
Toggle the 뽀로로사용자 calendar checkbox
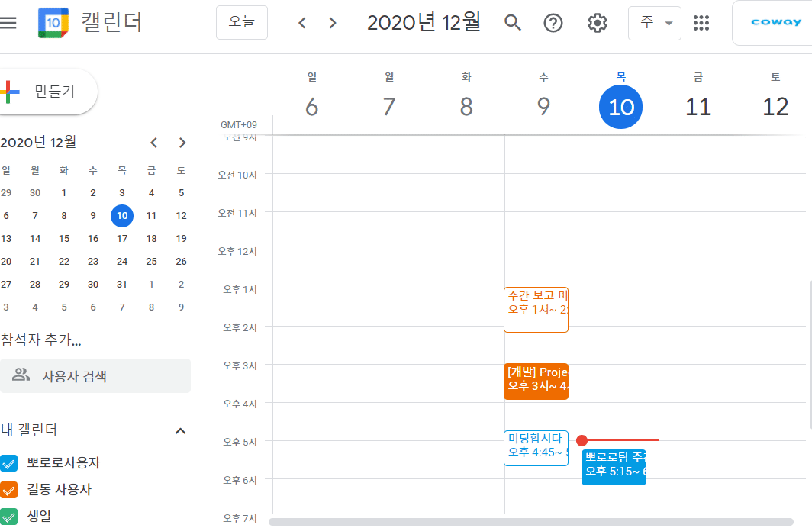[9, 463]
